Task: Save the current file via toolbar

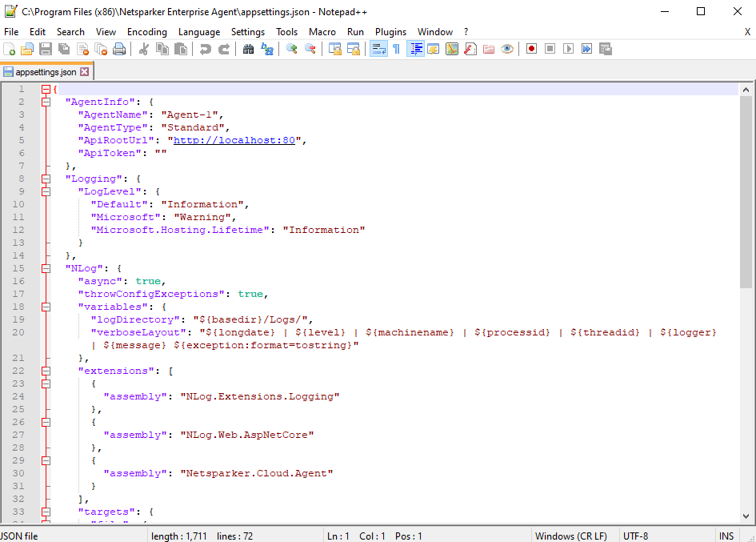Action: (x=46, y=49)
